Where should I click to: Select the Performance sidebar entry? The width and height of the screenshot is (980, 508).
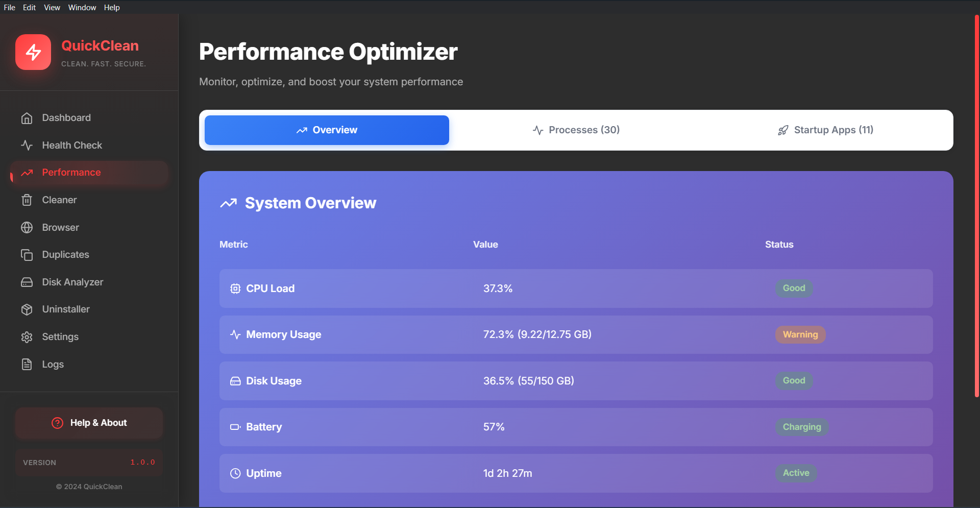point(71,172)
